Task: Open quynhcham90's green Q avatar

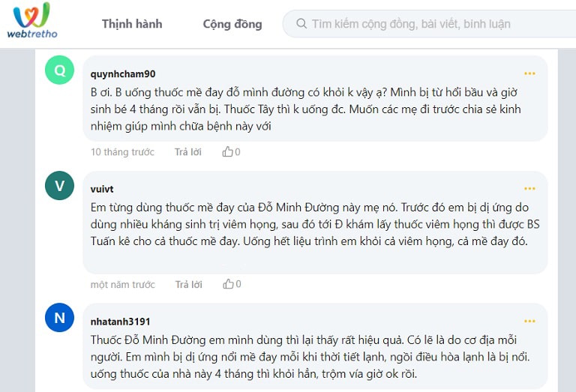Action: [60, 71]
